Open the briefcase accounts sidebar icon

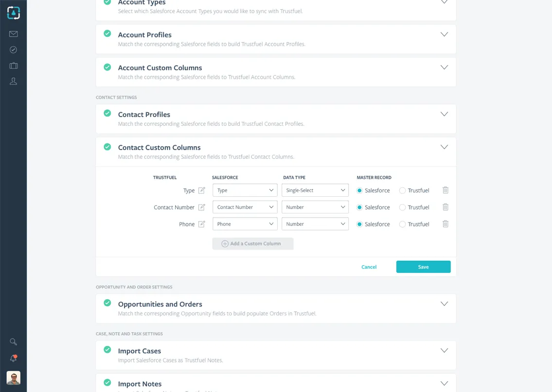pyautogui.click(x=14, y=66)
